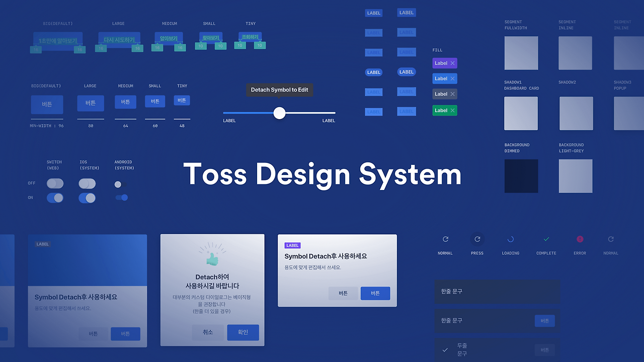Toggle the iOS system switch in OFF row
The height and width of the screenshot is (362, 644).
[87, 184]
